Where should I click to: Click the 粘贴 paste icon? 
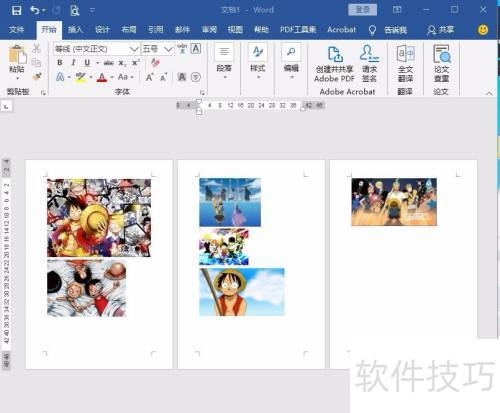click(x=17, y=54)
